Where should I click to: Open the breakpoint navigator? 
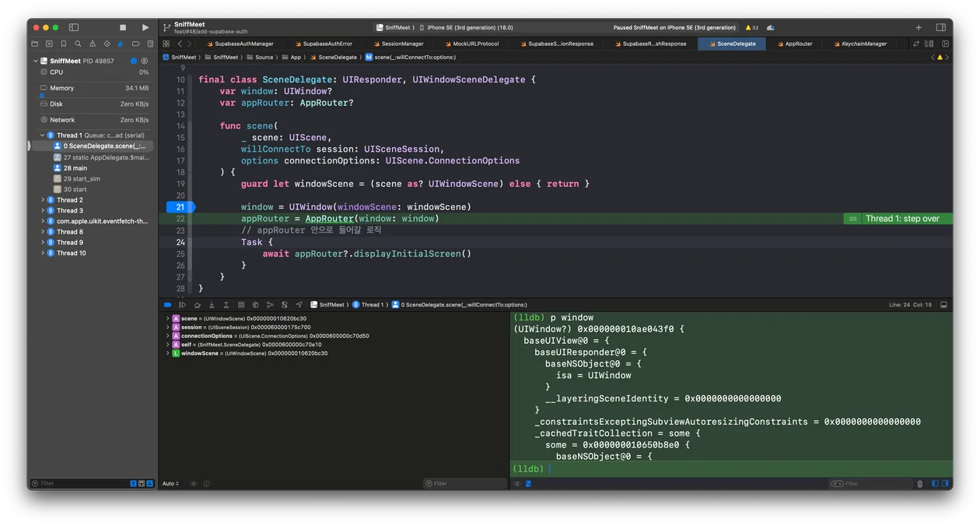coord(135,44)
